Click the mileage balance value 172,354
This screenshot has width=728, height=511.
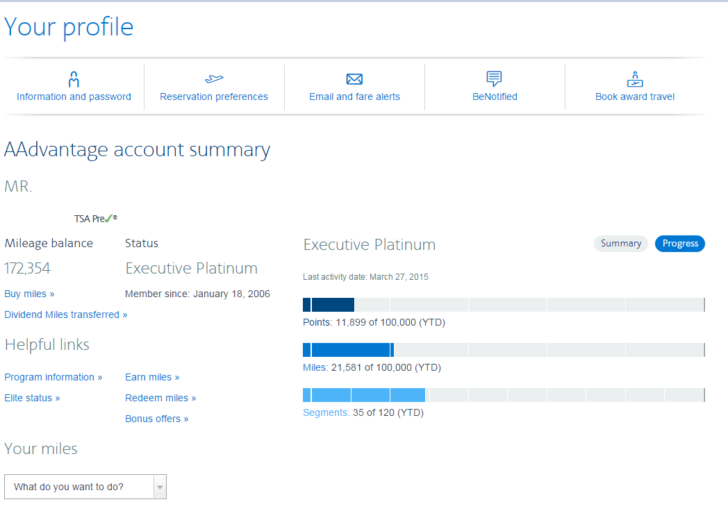27,268
